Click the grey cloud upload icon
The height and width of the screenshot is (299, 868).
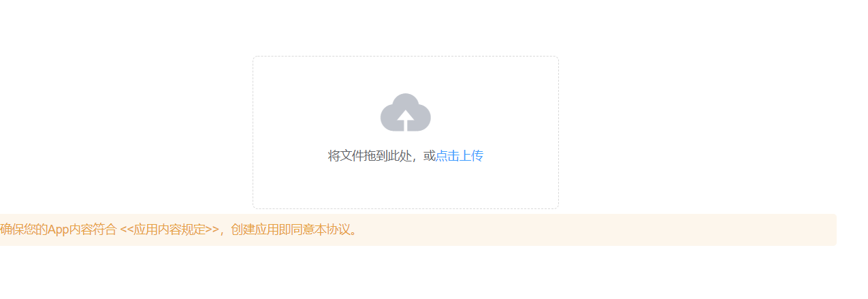[406, 112]
